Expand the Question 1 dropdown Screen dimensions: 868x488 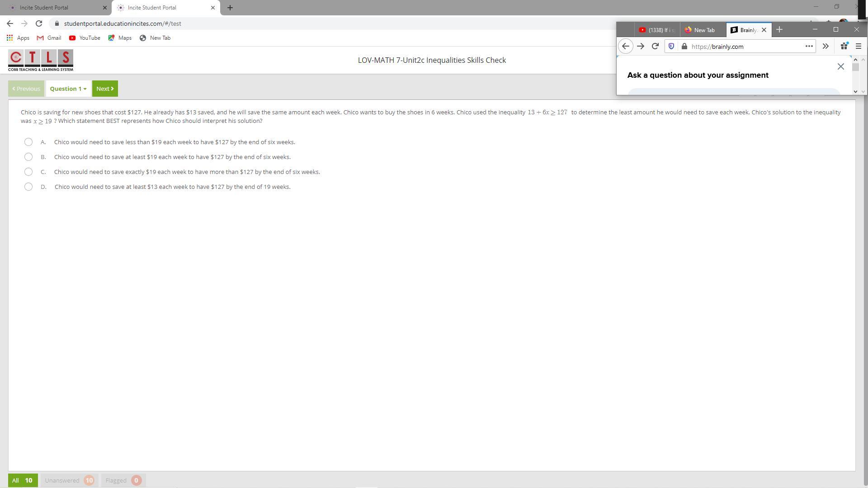[x=68, y=89]
